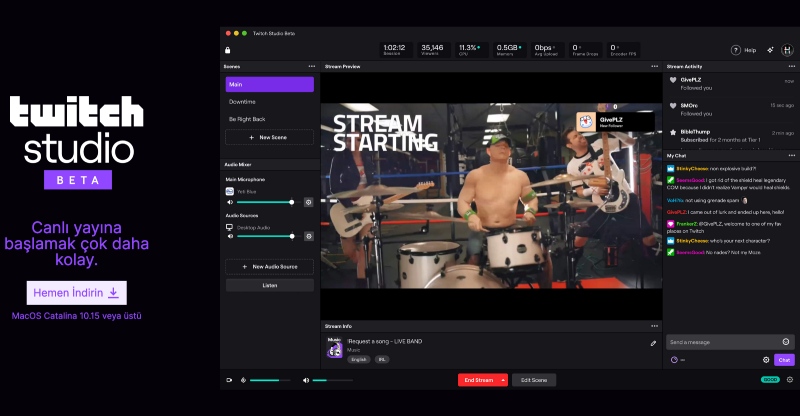Click the Desktop Audio monitor icon
The image size is (800, 416).
(x=230, y=227)
